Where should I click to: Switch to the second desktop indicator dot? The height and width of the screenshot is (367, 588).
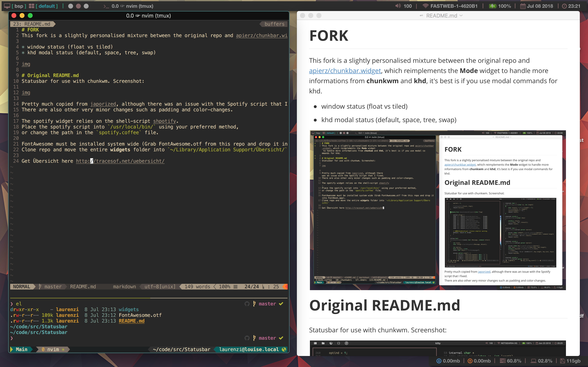[x=78, y=6]
